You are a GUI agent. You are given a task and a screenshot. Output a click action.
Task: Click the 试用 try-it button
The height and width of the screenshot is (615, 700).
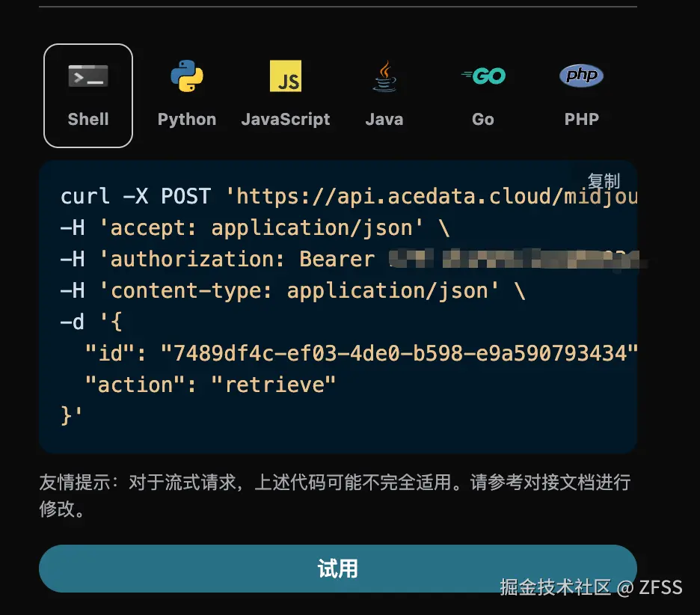pos(338,569)
